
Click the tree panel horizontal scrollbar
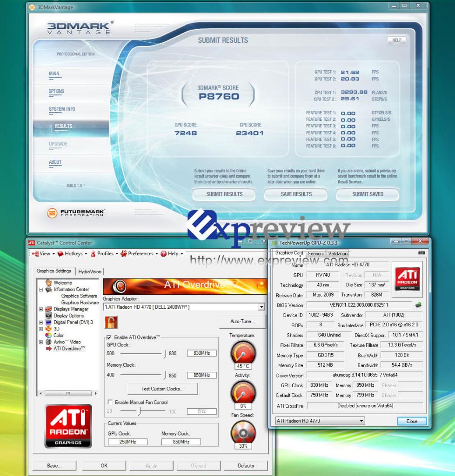[68, 393]
